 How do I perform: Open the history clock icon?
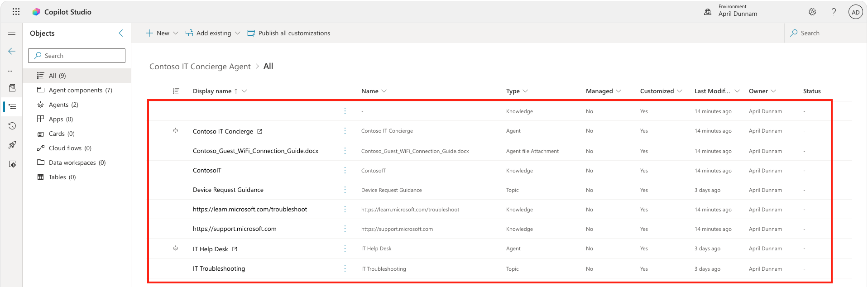click(12, 126)
